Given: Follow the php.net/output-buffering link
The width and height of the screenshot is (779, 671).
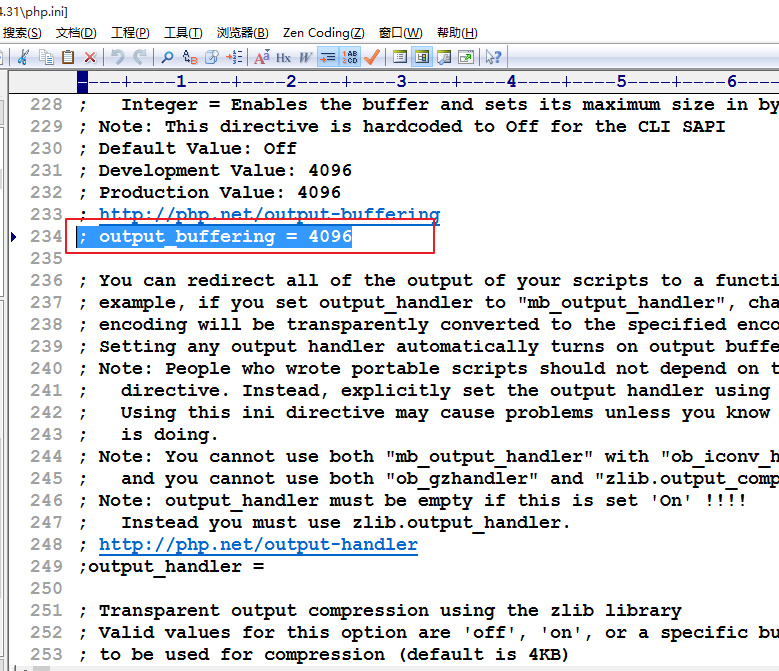Looking at the screenshot, I should [x=269, y=214].
